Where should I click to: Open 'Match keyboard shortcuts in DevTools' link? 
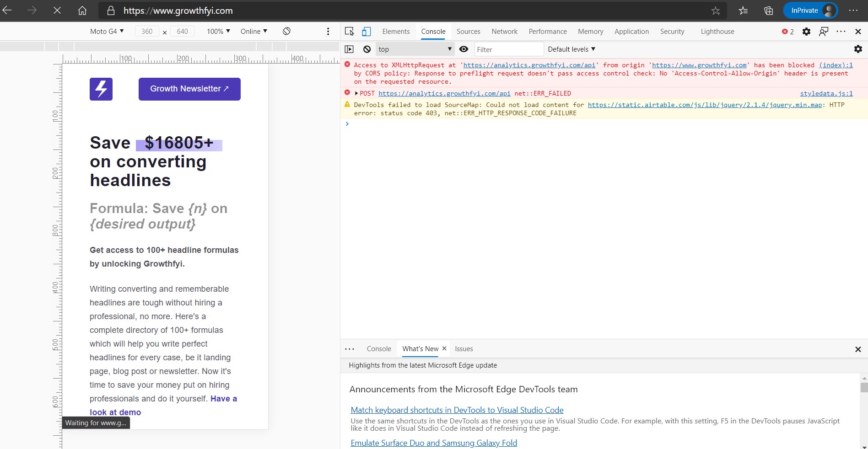coord(457,410)
